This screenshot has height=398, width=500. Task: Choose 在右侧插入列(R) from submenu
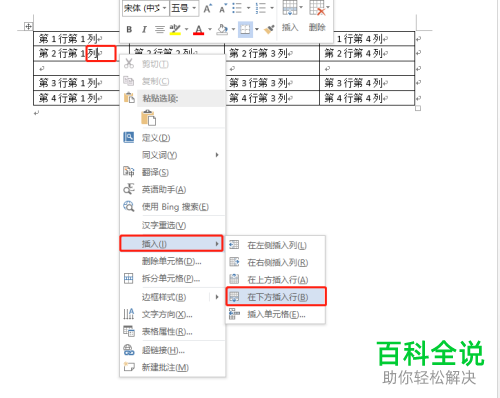(276, 263)
